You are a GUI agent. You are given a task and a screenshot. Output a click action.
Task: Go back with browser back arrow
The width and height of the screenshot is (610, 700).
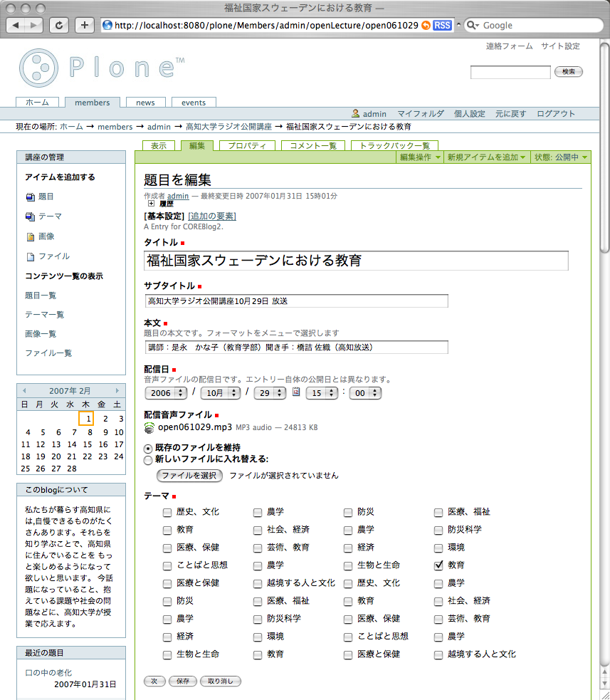coord(16,26)
